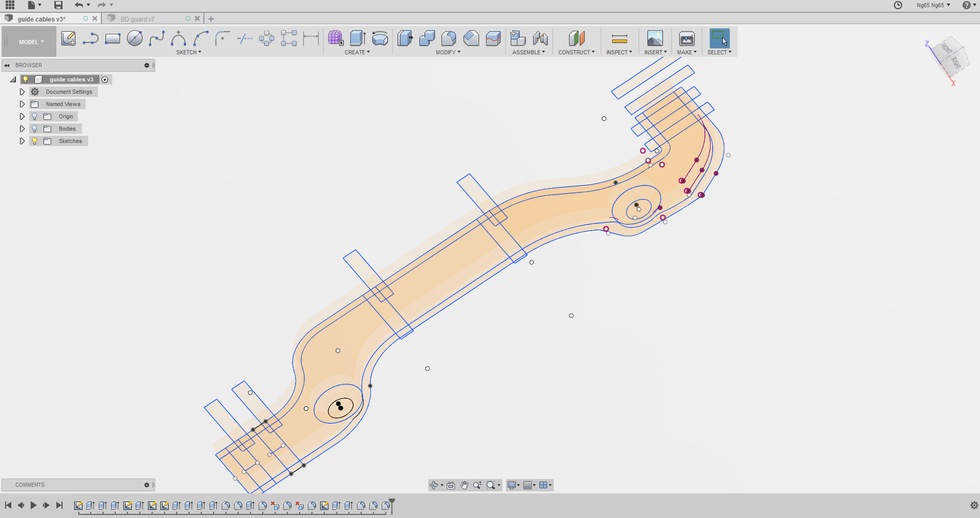The width and height of the screenshot is (980, 518).
Task: Click the Sketch Dimension tool
Action: [311, 38]
